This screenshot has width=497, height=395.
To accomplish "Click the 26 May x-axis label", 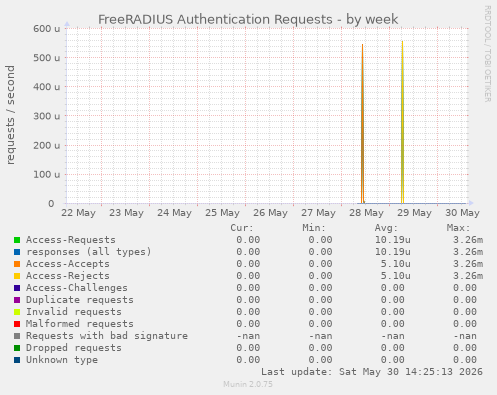I will pos(270,213).
